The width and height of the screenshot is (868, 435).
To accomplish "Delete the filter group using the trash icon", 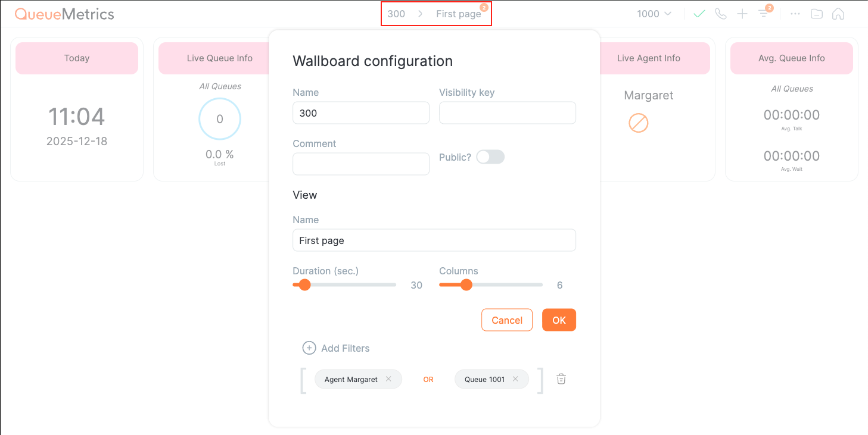I will 561,379.
